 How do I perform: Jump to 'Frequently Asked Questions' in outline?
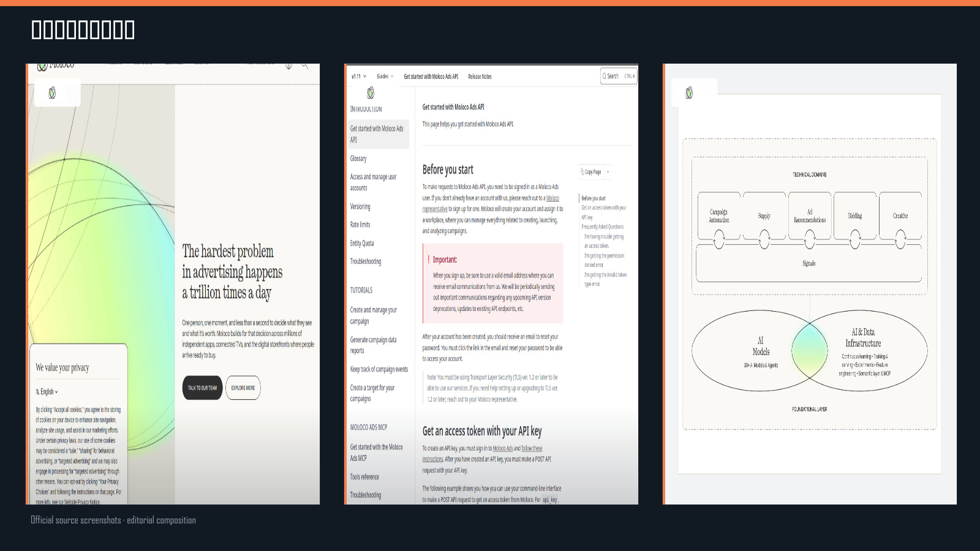[x=603, y=227]
